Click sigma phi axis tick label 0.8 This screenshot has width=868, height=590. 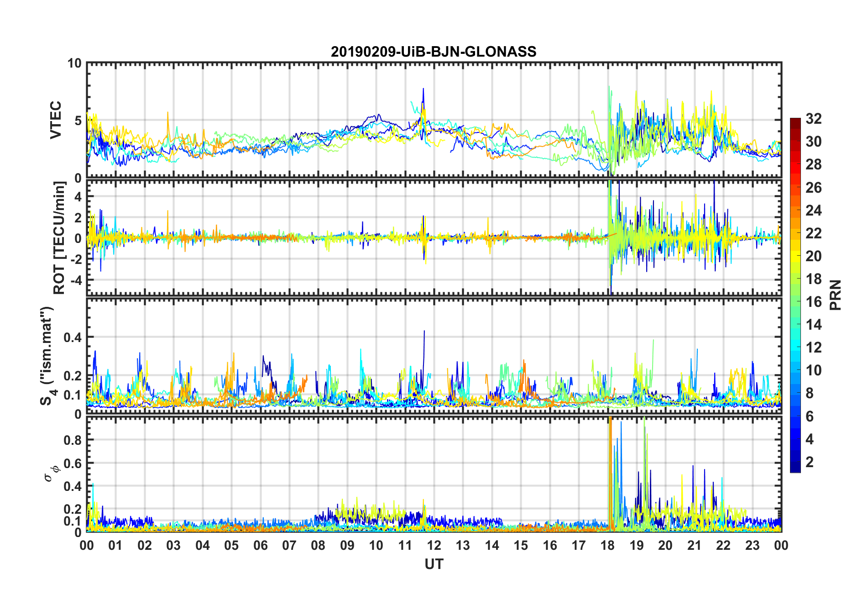73,440
